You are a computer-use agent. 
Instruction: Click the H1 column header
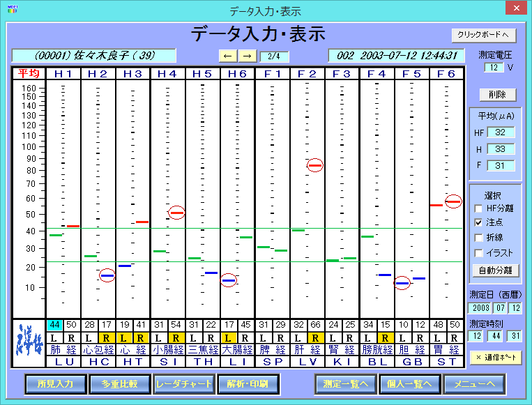63,73
